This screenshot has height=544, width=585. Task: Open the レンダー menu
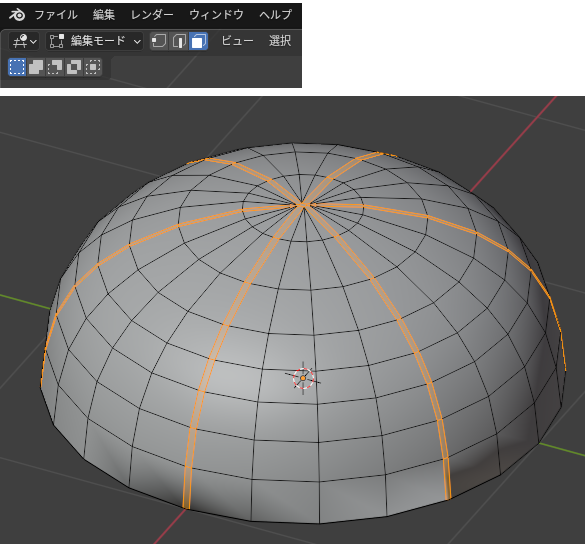pyautogui.click(x=152, y=15)
